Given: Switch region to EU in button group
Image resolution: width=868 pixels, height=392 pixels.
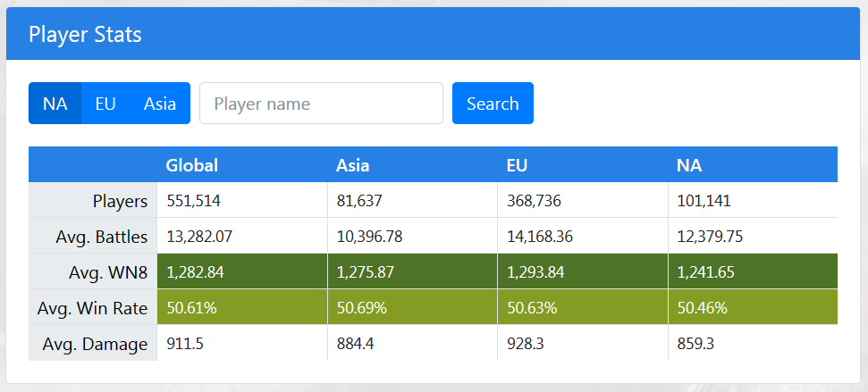Looking at the screenshot, I should pyautogui.click(x=105, y=104).
